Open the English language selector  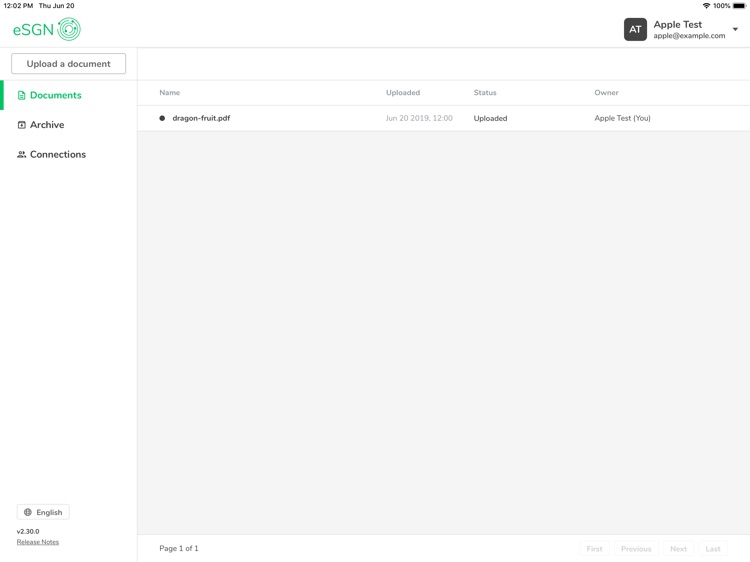click(43, 512)
